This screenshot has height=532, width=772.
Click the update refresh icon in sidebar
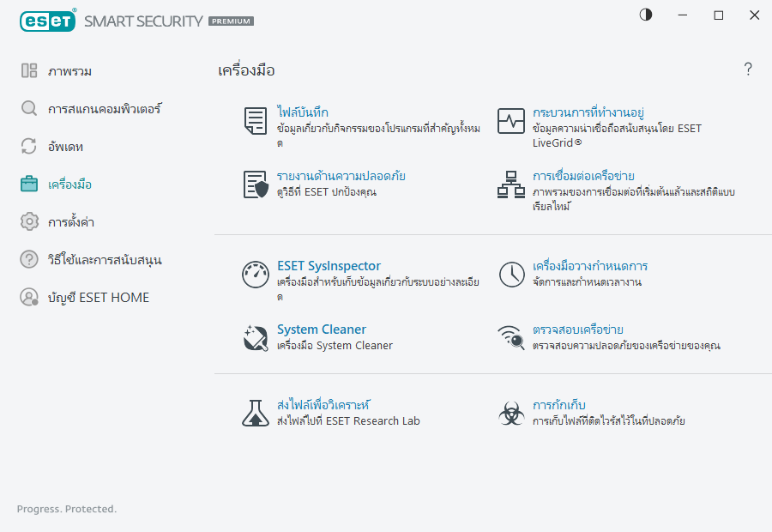(x=28, y=146)
